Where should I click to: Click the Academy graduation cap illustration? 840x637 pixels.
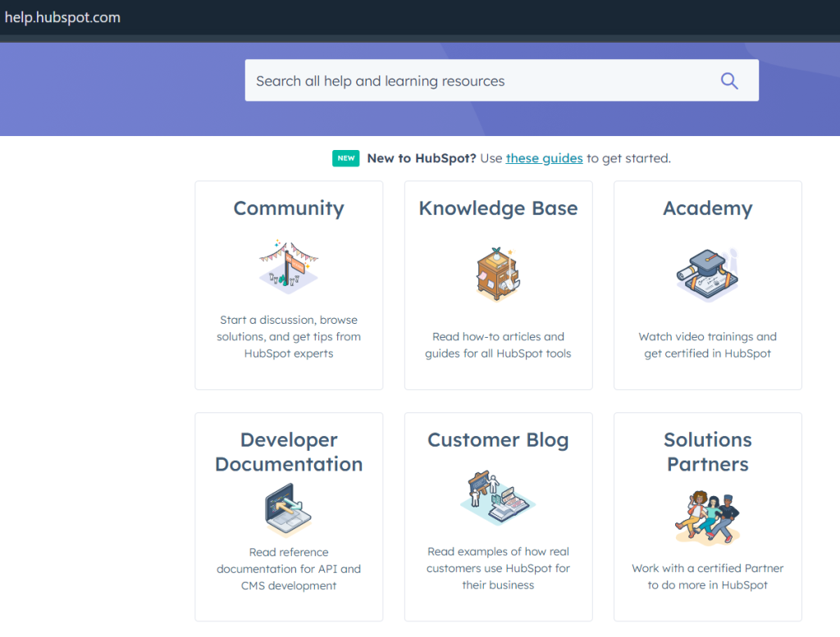pos(707,273)
